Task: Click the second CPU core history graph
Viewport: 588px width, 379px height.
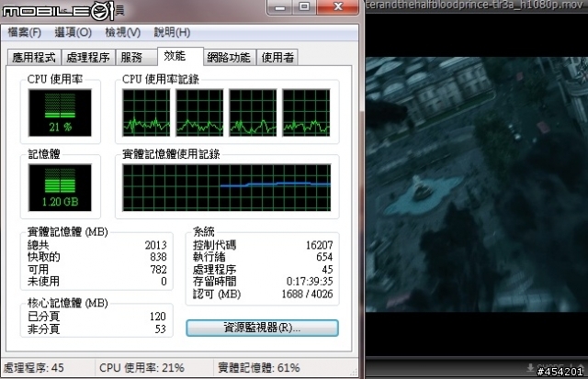Action: tap(199, 113)
